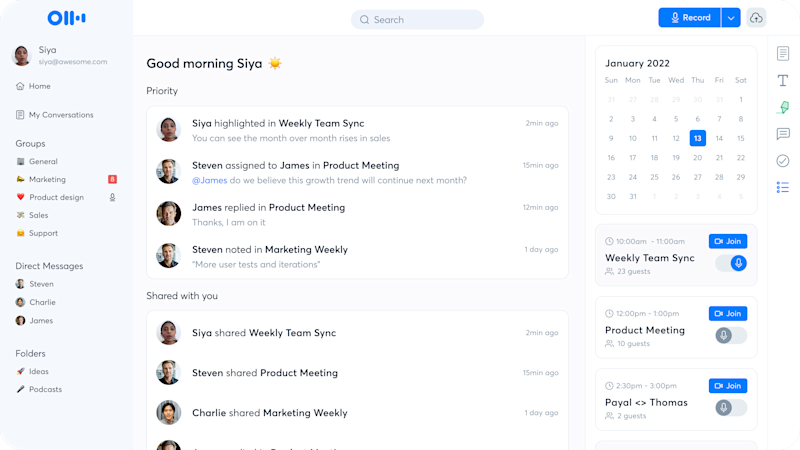Image resolution: width=800 pixels, height=450 pixels.
Task: Click the Home house icon
Action: (20, 86)
